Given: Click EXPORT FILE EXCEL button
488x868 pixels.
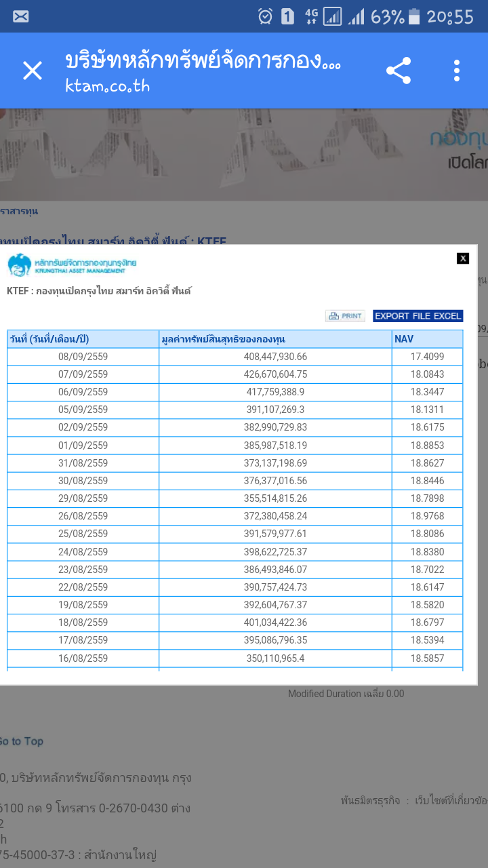Looking at the screenshot, I should point(418,316).
